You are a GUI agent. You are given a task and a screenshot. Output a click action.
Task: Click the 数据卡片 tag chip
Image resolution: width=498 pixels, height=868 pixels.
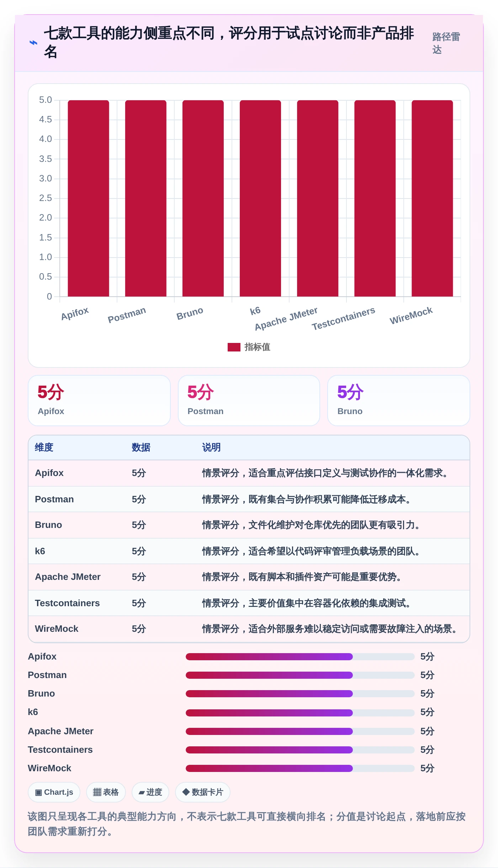[x=203, y=792]
